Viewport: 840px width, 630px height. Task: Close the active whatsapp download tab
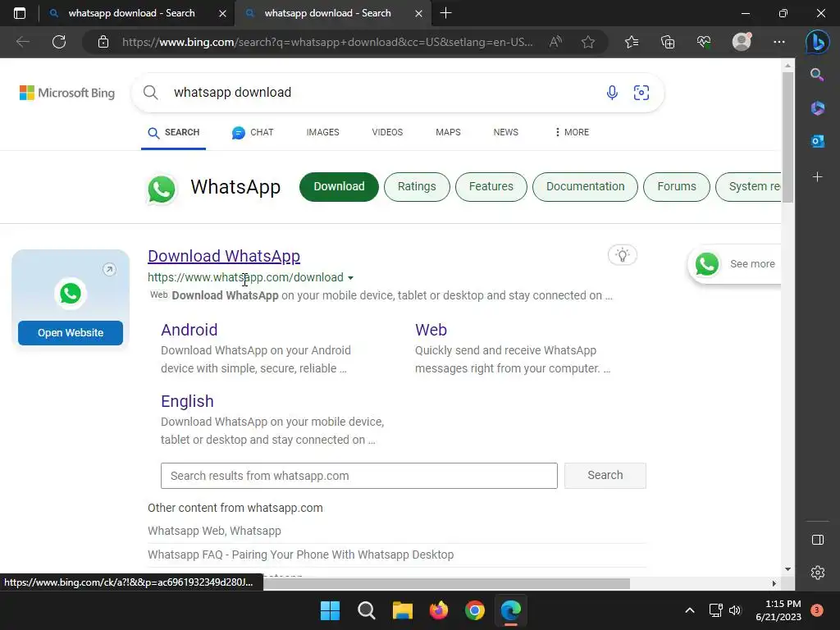click(419, 13)
